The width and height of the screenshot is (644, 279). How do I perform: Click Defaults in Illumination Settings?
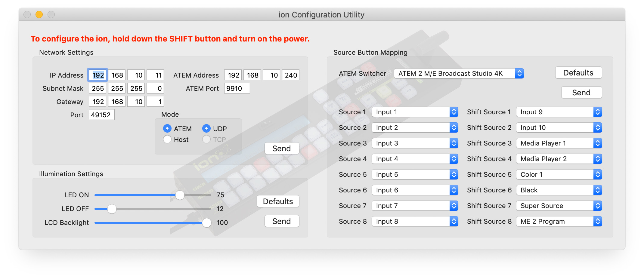278,201
